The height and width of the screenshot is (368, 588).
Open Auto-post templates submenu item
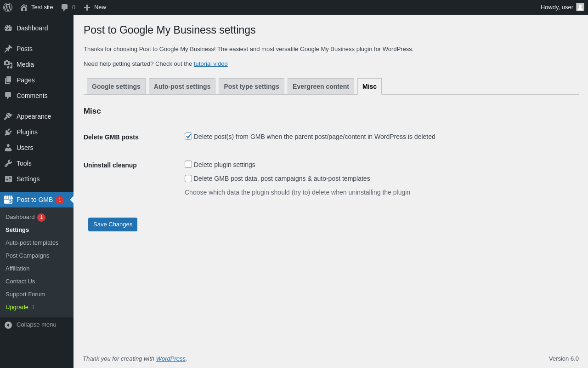click(32, 243)
